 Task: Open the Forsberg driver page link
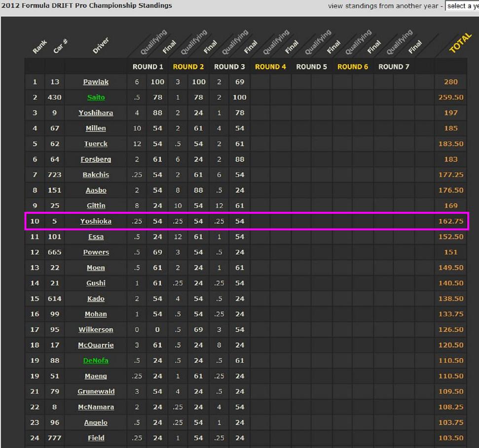[x=96, y=159]
